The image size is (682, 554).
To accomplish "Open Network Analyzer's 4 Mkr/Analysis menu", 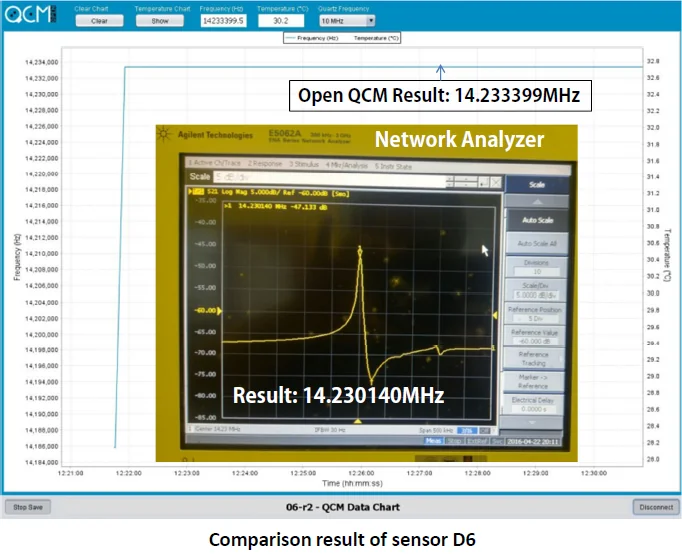I will tap(347, 165).
